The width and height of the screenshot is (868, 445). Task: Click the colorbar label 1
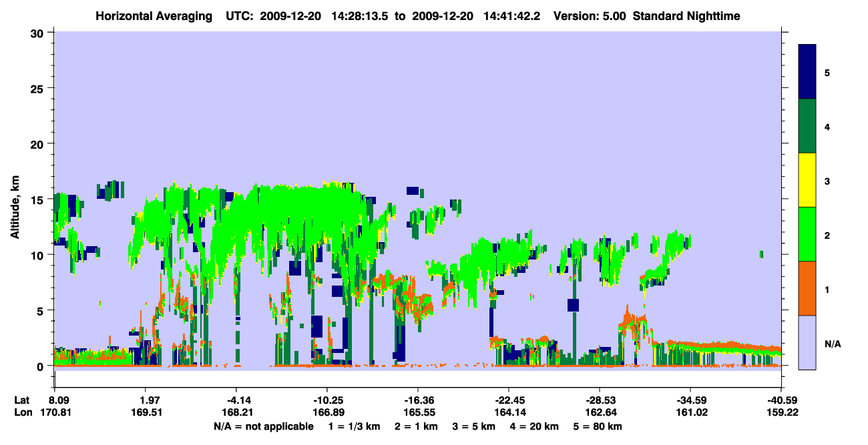pos(827,288)
